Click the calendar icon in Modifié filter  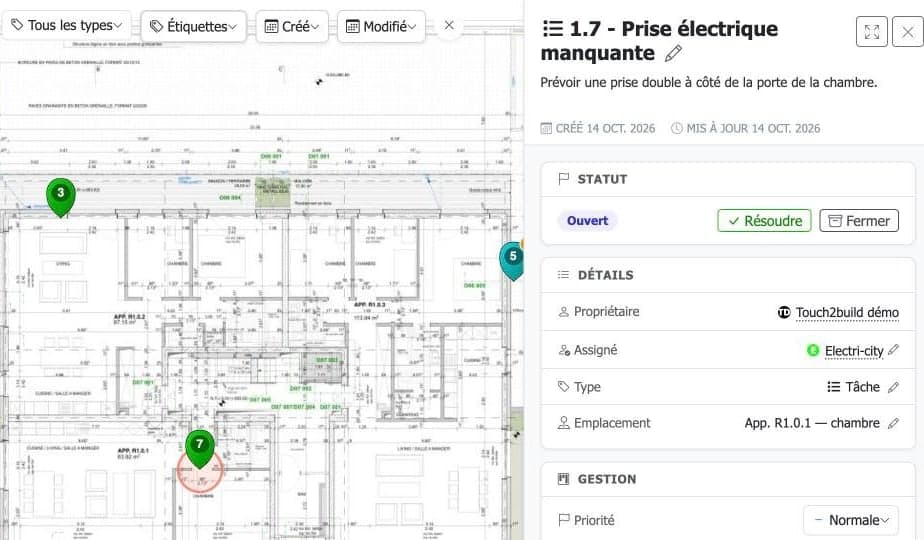pyautogui.click(x=352, y=27)
